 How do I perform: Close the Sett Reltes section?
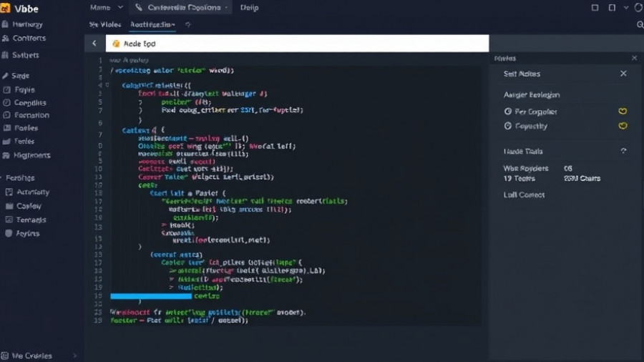coord(623,74)
